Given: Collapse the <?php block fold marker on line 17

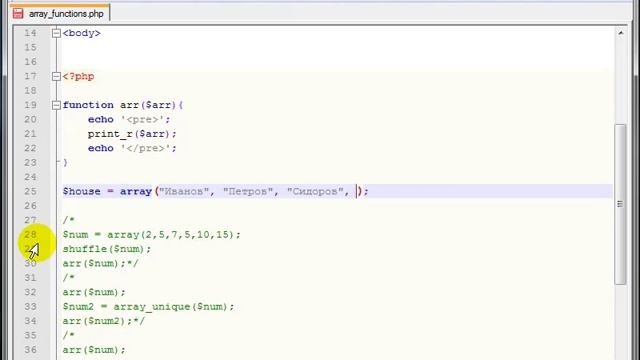Looking at the screenshot, I should click(x=56, y=76).
